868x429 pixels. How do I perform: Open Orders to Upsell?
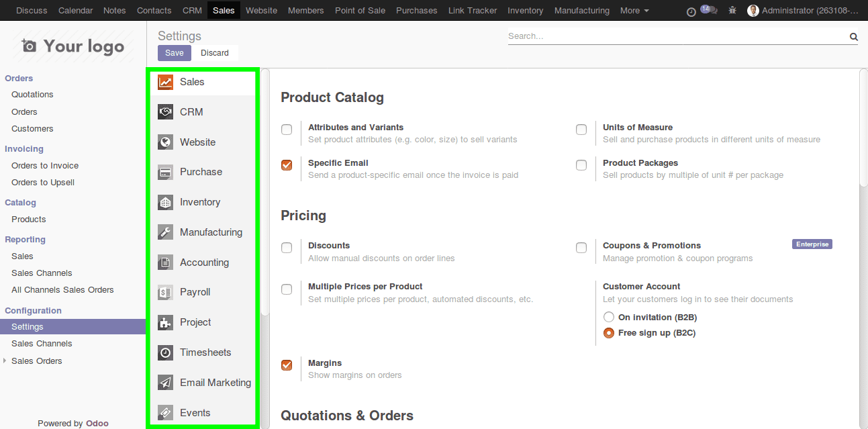click(x=43, y=183)
